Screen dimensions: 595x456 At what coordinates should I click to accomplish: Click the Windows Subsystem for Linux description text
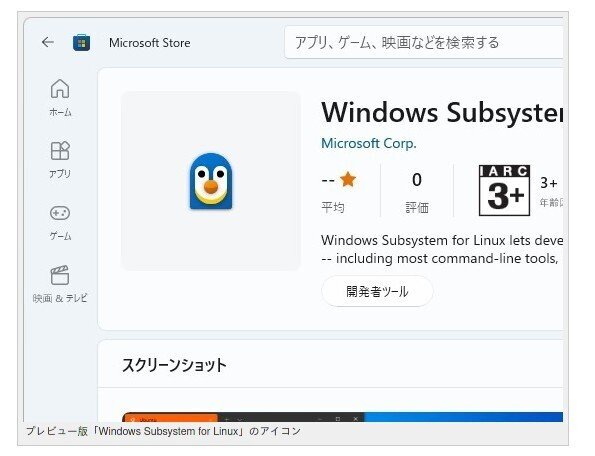tap(442, 249)
